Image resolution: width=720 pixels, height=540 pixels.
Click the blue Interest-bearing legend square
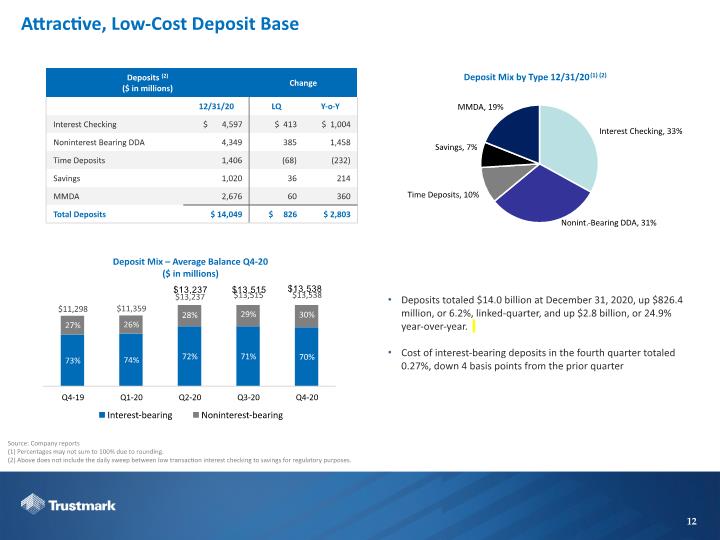pyautogui.click(x=102, y=415)
